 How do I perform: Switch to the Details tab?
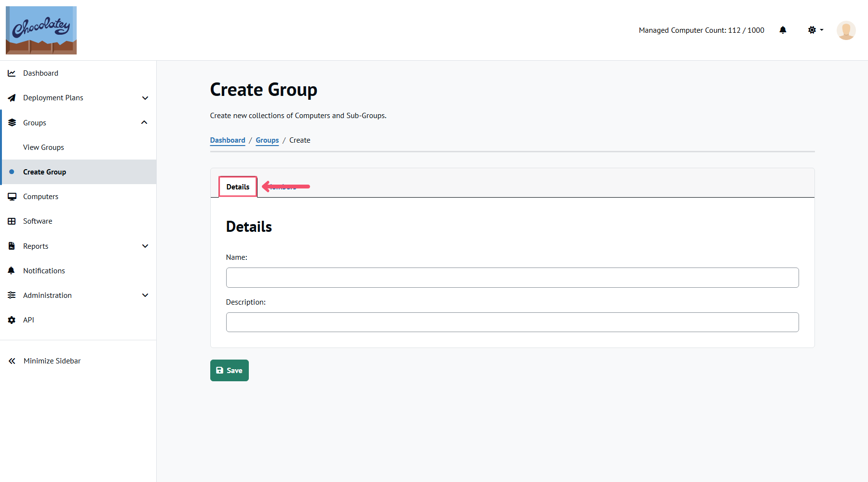238,187
